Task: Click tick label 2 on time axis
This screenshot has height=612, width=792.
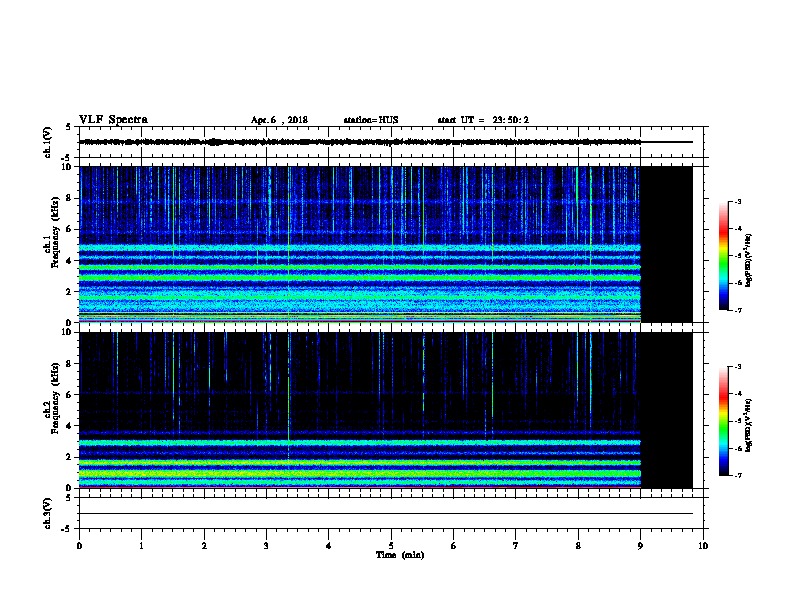Action: (204, 546)
